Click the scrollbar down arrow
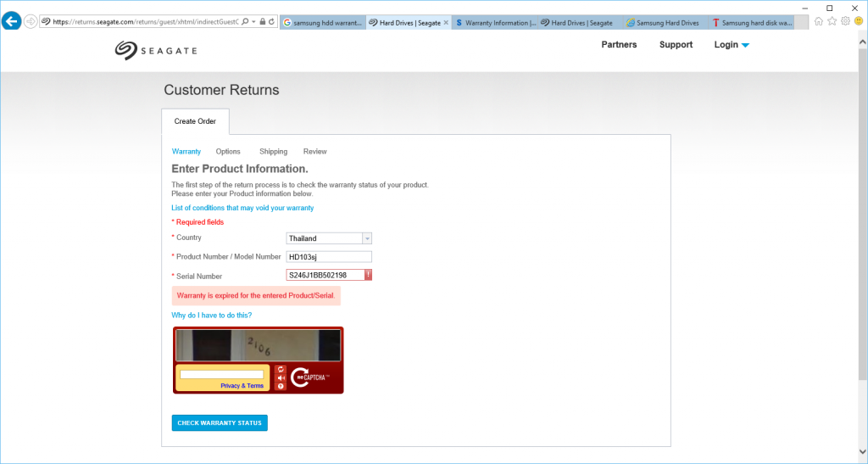The width and height of the screenshot is (868, 464). 862,452
